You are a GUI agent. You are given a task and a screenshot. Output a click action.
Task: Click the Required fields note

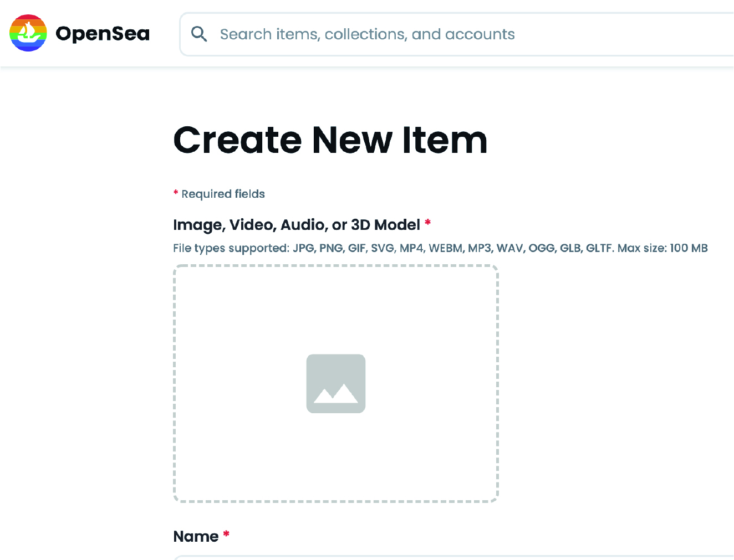point(223,194)
